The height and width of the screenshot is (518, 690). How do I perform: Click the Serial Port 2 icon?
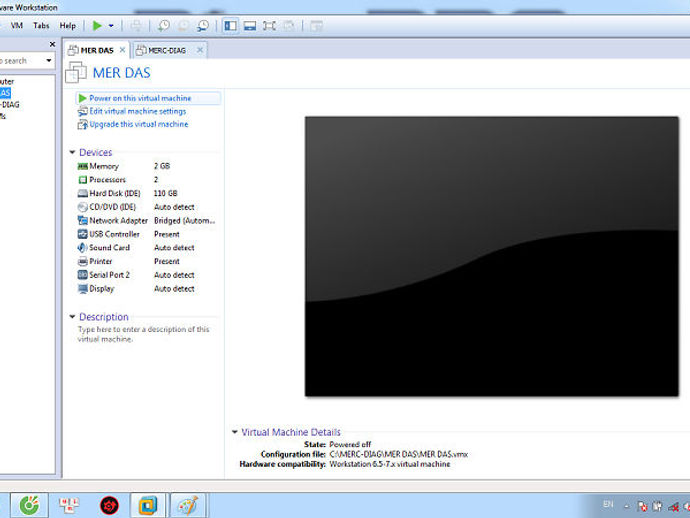click(82, 275)
